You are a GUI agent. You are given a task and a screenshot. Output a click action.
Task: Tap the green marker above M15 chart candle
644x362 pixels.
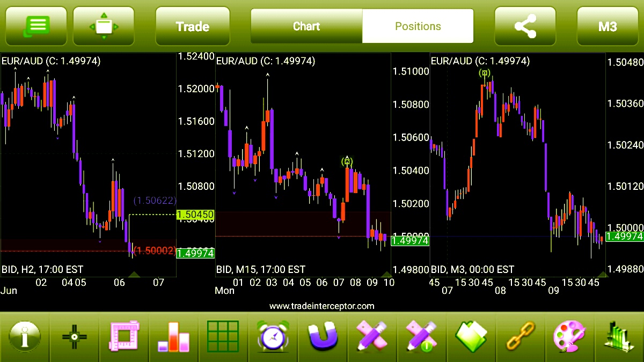click(x=347, y=161)
